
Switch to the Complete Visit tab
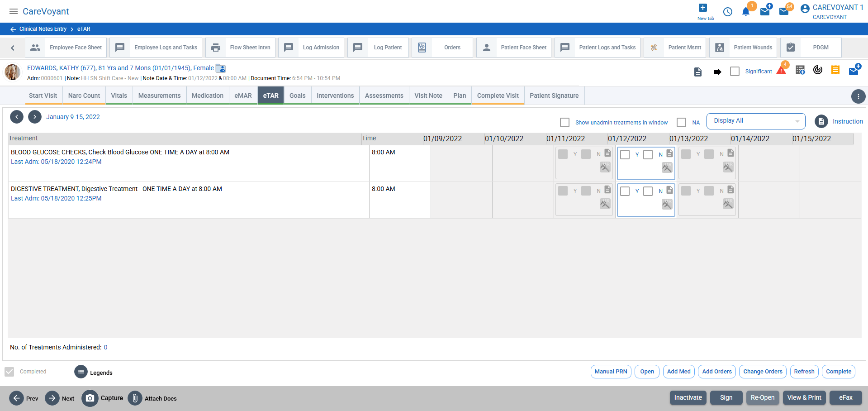pos(498,96)
